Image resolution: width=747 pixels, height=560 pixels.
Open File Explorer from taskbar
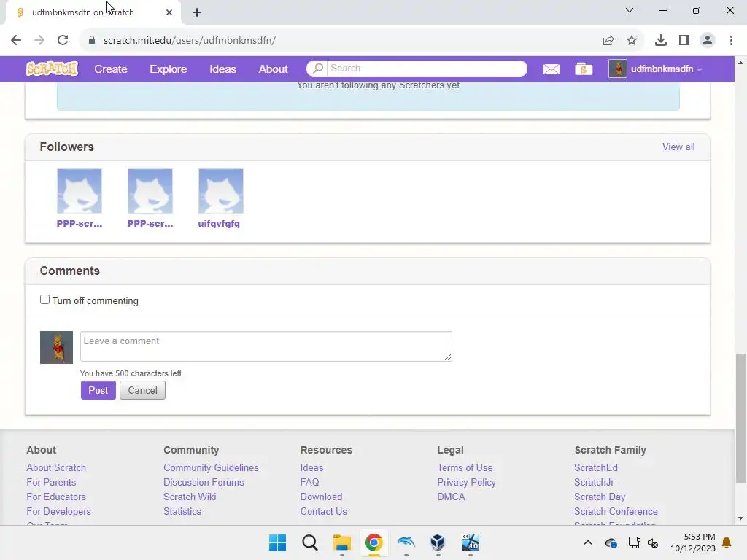(341, 542)
